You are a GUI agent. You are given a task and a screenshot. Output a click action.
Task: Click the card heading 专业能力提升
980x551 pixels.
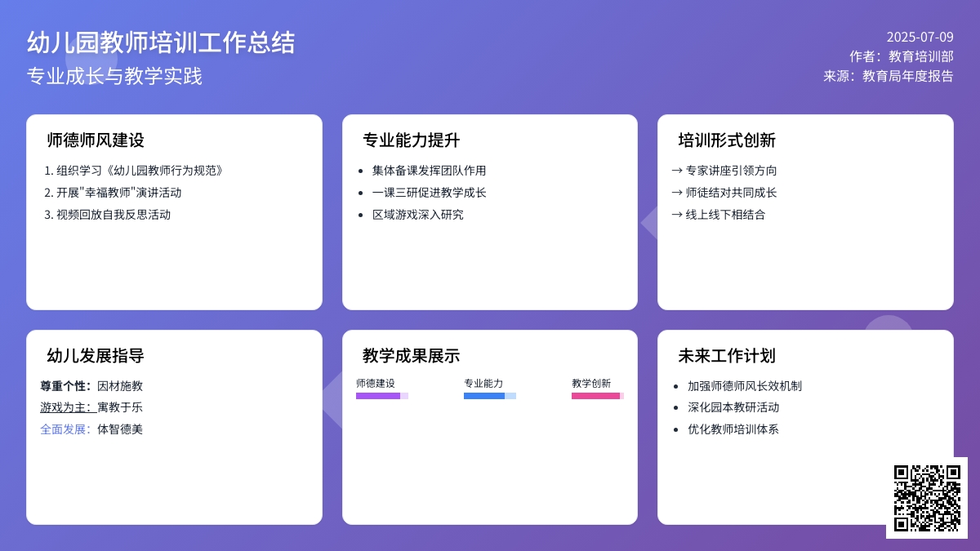pyautogui.click(x=412, y=140)
